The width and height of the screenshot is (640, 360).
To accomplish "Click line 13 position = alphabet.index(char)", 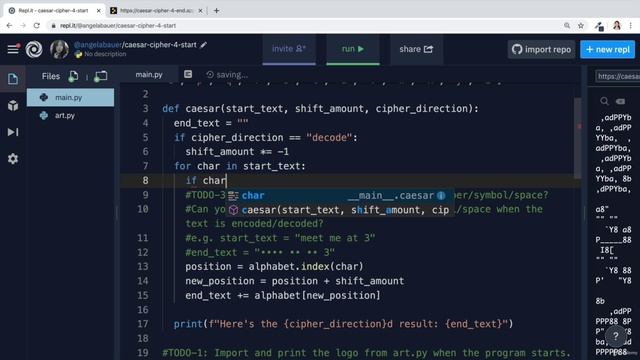I will point(274,267).
